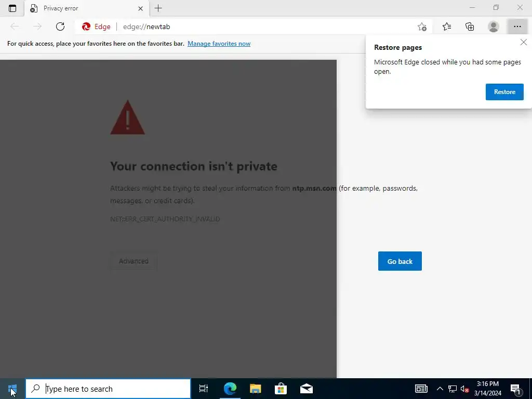The width and height of the screenshot is (532, 399).
Task: Click the muted volume tray icon
Action: point(464,389)
